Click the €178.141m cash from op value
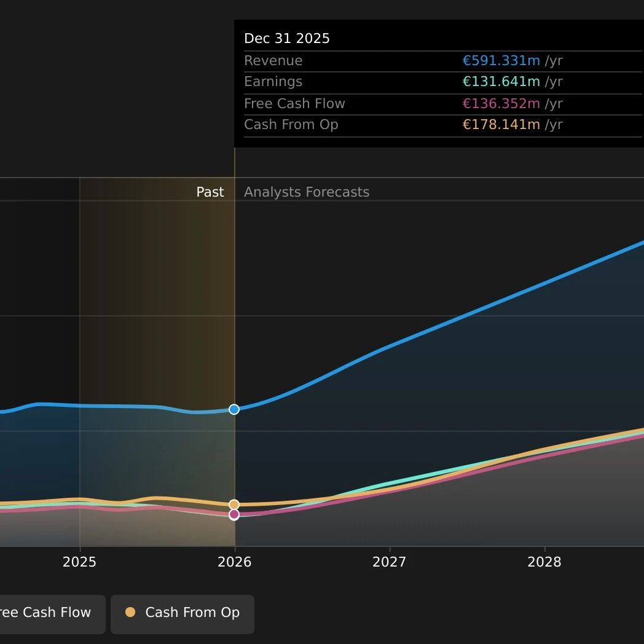The image size is (644, 644). pyautogui.click(x=501, y=125)
